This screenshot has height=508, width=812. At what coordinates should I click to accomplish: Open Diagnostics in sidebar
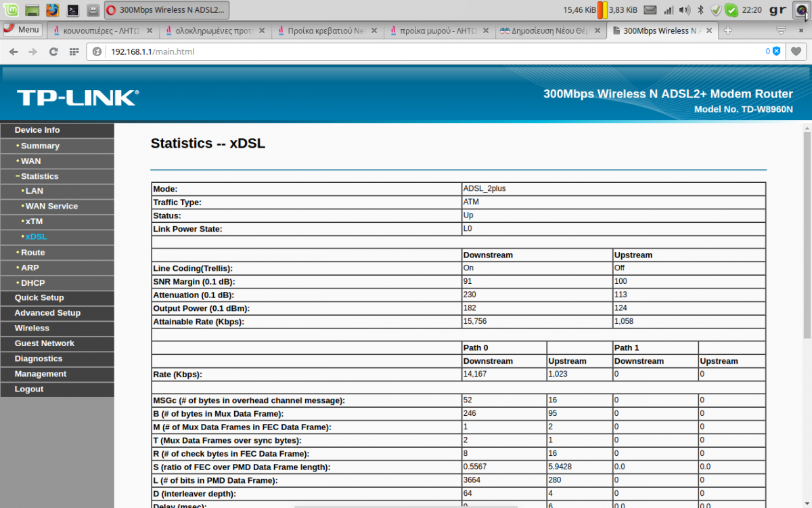tap(57, 359)
